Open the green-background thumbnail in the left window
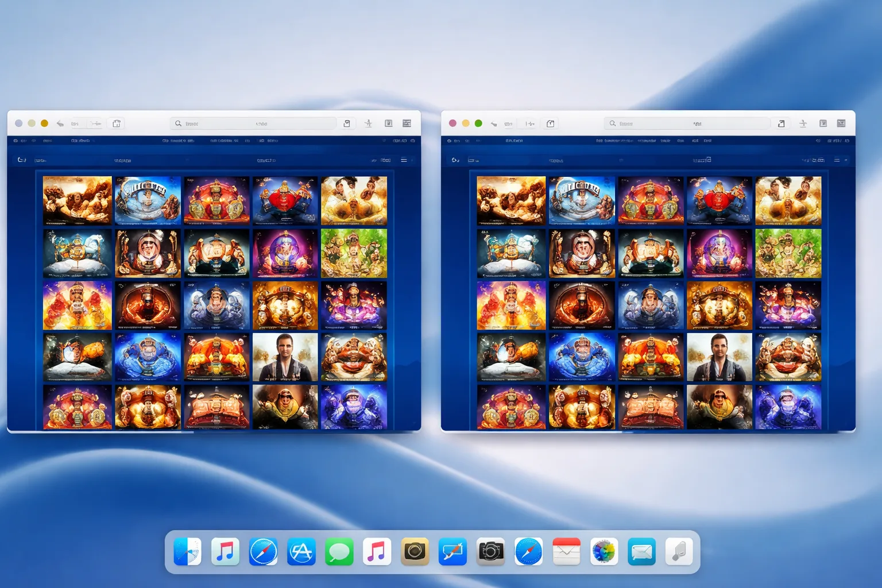882x588 pixels. click(354, 253)
